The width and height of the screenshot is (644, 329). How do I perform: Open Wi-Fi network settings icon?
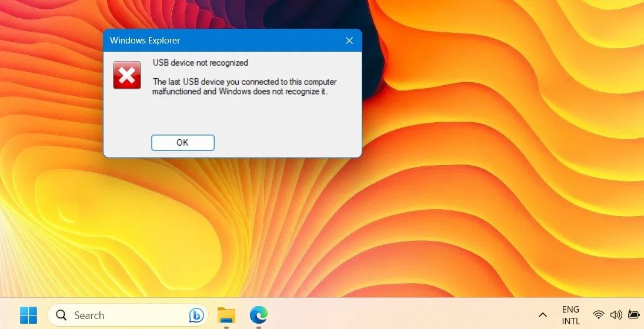[x=599, y=315]
